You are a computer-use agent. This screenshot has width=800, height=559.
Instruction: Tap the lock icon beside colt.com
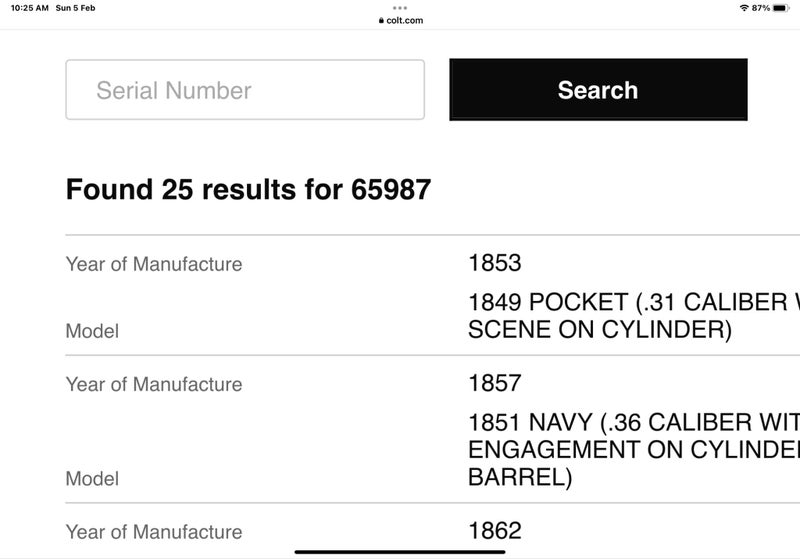click(381, 20)
